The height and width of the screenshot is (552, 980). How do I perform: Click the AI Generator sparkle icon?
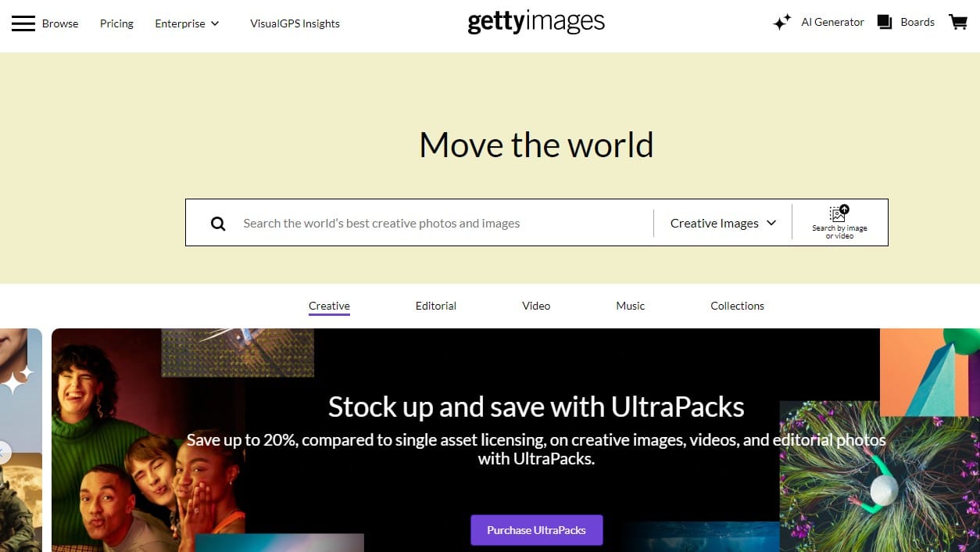pyautogui.click(x=782, y=23)
